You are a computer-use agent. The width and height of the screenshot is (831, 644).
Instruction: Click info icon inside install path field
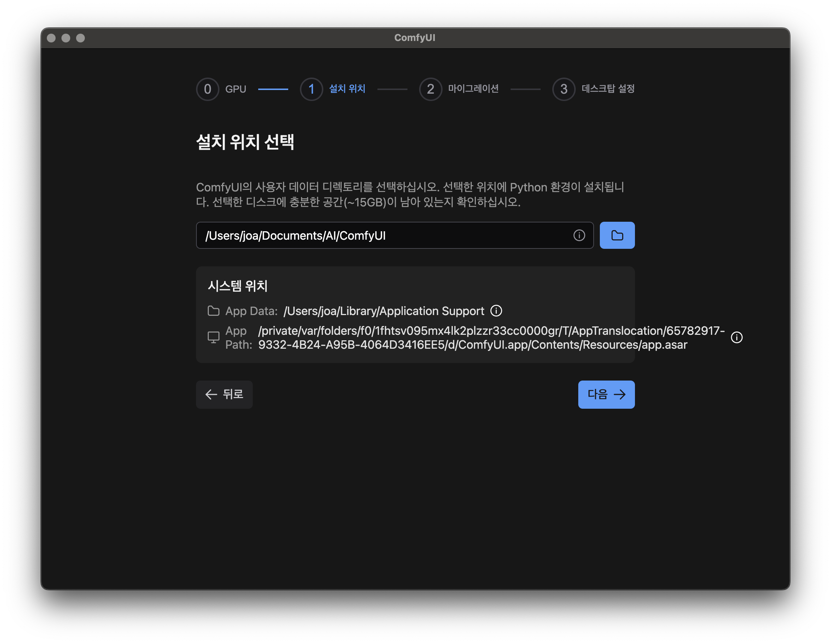pyautogui.click(x=579, y=235)
